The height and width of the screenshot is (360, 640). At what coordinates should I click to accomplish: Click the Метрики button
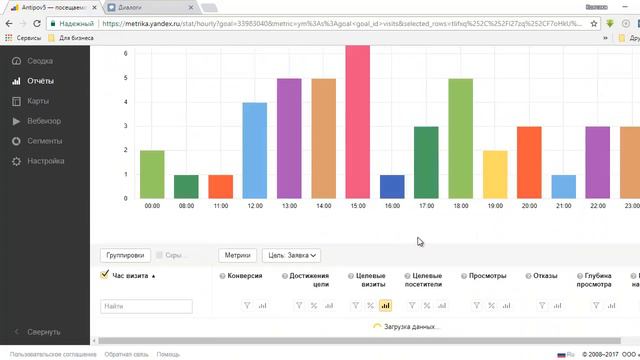[x=238, y=255]
